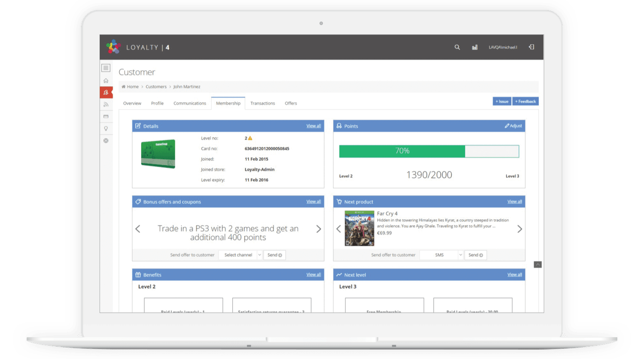This screenshot has width=644, height=359.
Task: Click the level warning triangle icon
Action: click(250, 138)
